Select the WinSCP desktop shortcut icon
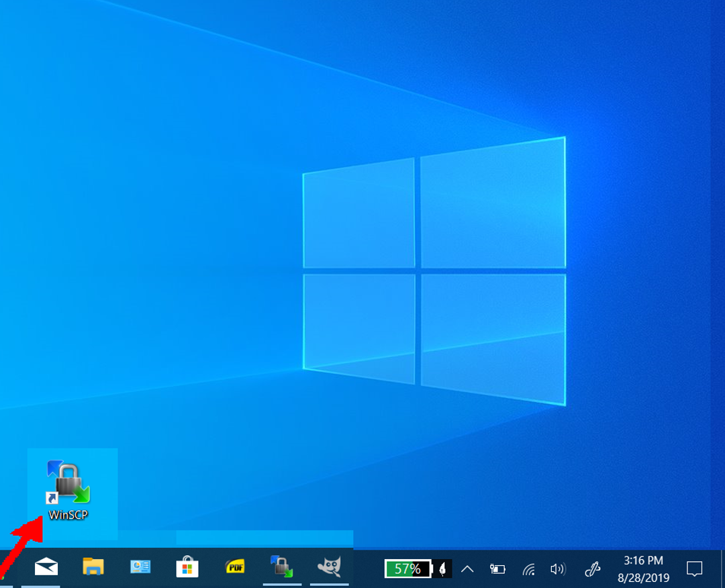Image resolution: width=725 pixels, height=588 pixels. pyautogui.click(x=68, y=482)
